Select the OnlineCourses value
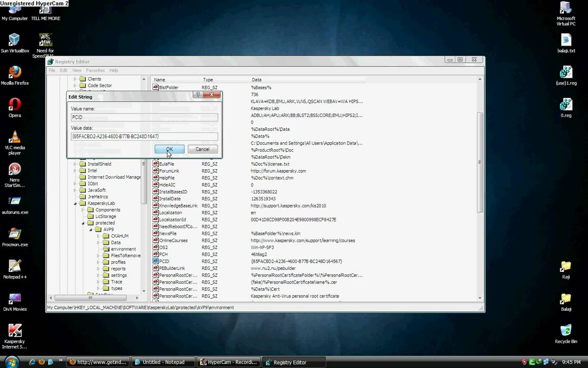The image size is (588, 368). (173, 240)
